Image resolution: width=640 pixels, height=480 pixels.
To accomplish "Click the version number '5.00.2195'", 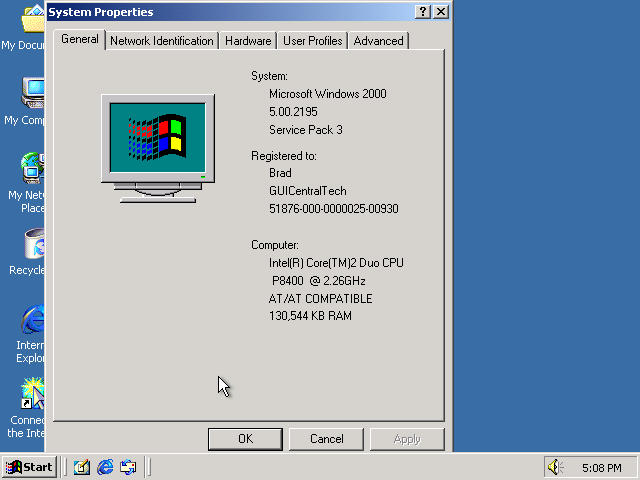I will point(293,112).
